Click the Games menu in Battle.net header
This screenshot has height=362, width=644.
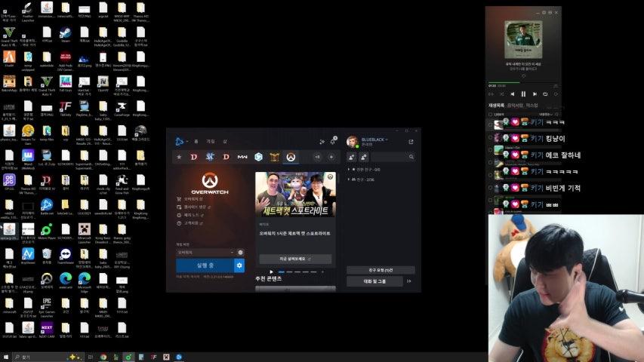[211, 141]
